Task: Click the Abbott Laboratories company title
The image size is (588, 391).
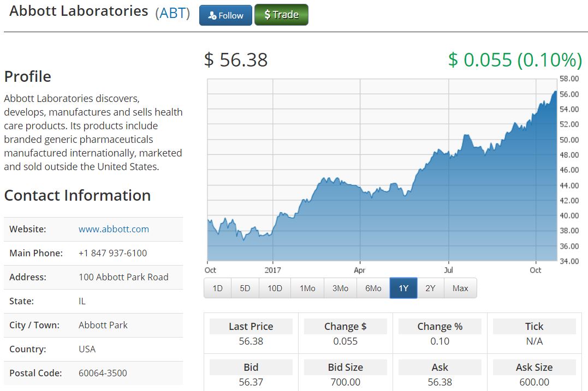Action: pyautogui.click(x=79, y=11)
